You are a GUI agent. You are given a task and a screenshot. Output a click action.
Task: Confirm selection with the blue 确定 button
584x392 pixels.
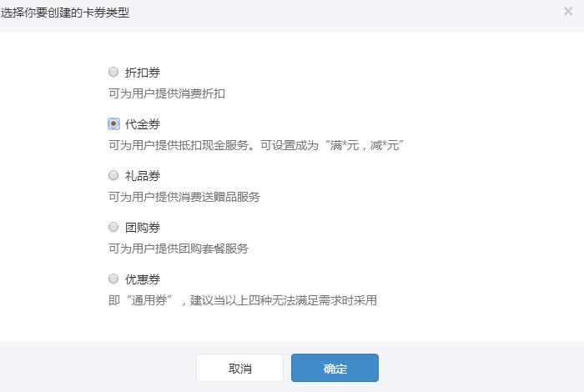coord(335,368)
